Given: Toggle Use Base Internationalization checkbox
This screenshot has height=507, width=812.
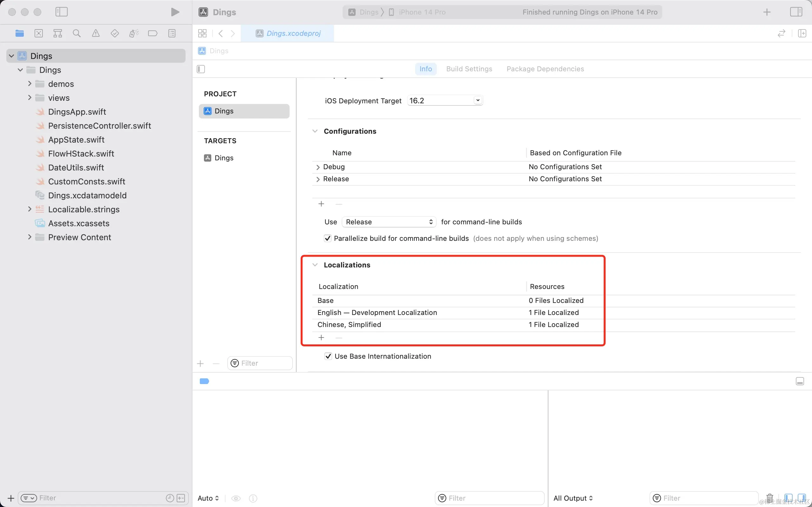Looking at the screenshot, I should coord(328,356).
